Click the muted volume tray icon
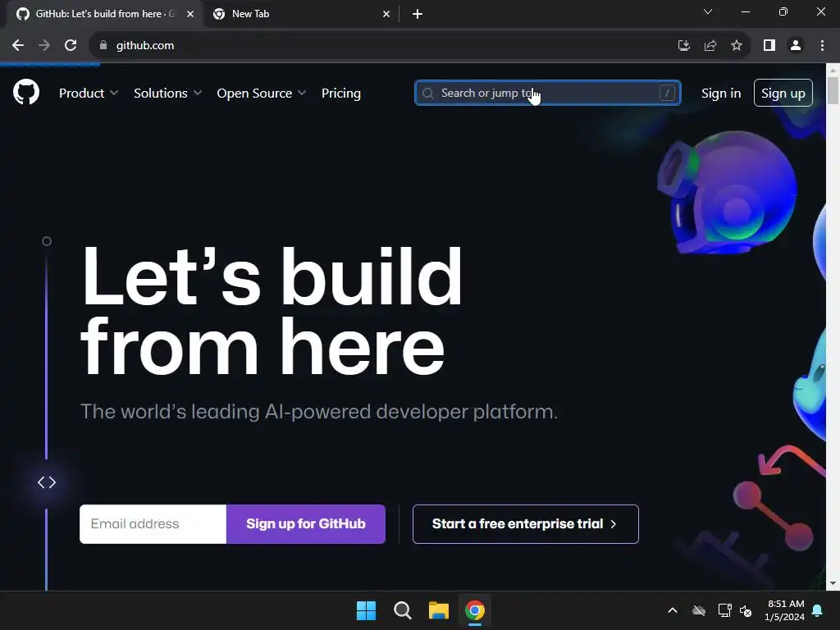This screenshot has height=630, width=840. [x=746, y=610]
